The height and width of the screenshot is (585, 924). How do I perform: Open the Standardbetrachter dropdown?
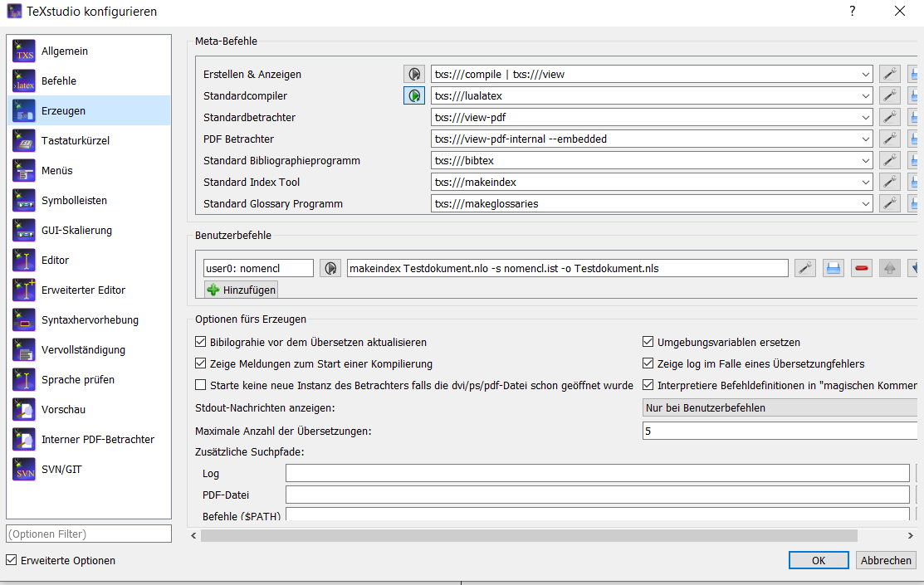point(866,117)
